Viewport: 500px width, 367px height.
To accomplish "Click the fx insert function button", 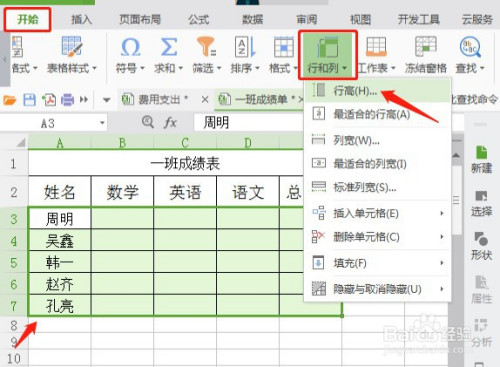I will pyautogui.click(x=170, y=123).
